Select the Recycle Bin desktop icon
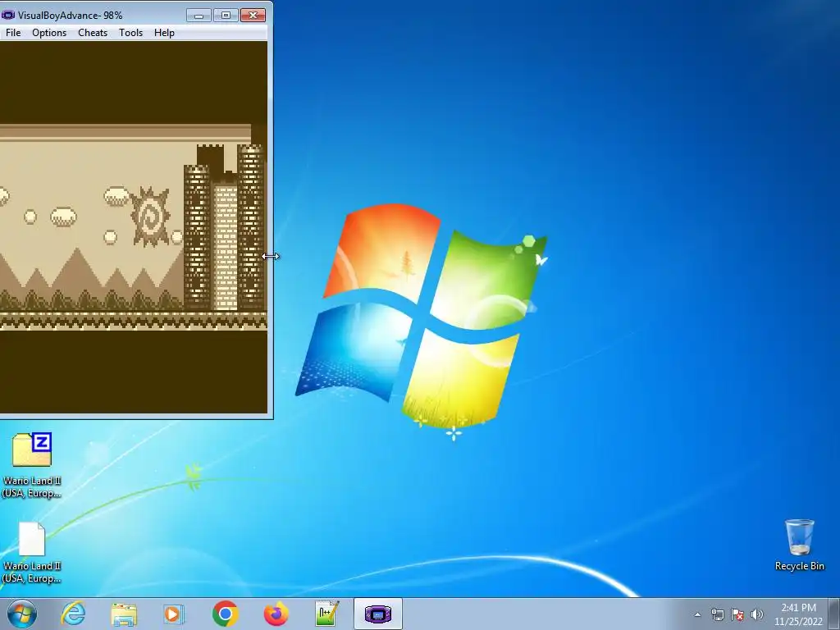Viewport: 840px width, 630px height. tap(799, 545)
